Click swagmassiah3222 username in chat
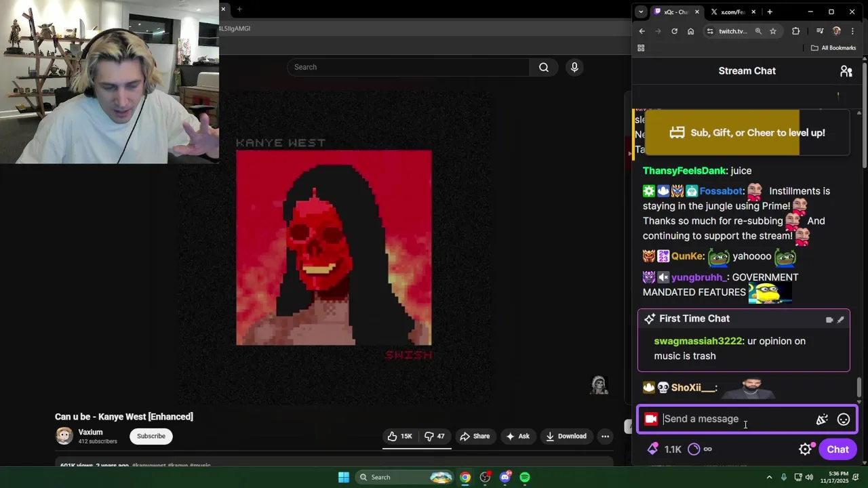 tap(698, 341)
